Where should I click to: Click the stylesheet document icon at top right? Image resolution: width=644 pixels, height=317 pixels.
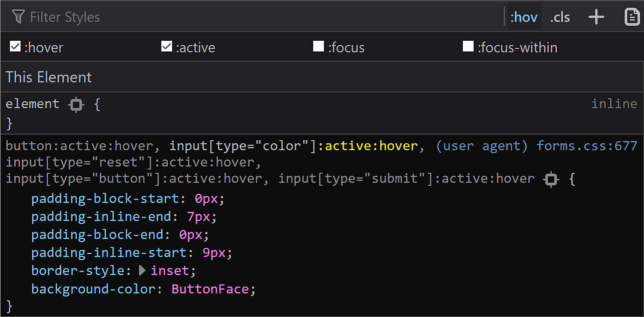pyautogui.click(x=632, y=16)
